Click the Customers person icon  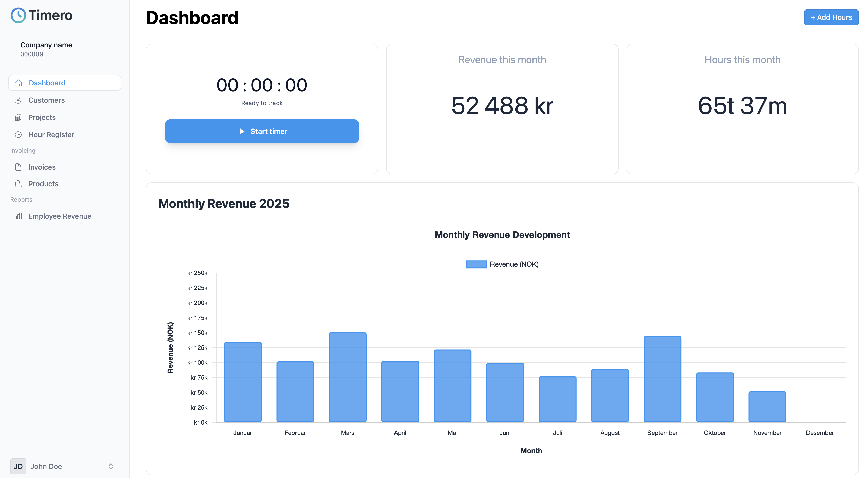[x=18, y=100]
